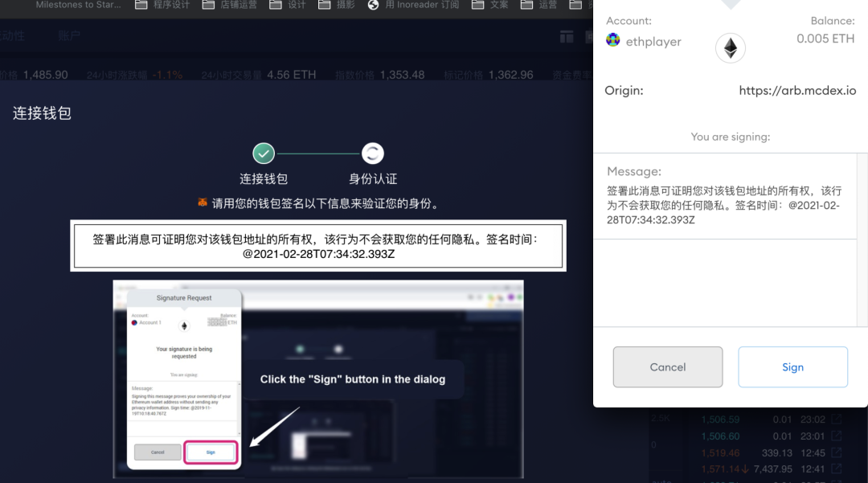Open external link for 12:45 trade
The width and height of the screenshot is (868, 483).
tap(837, 453)
